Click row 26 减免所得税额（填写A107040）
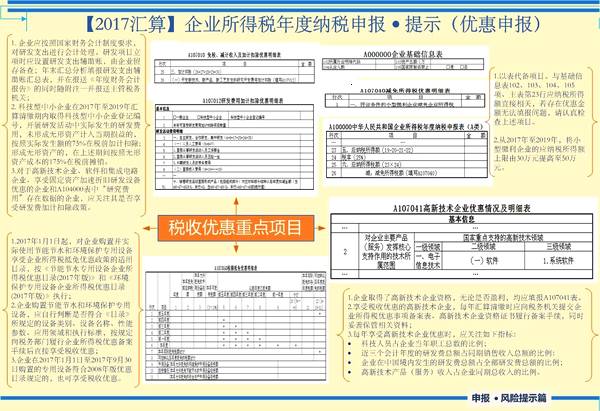The height and width of the screenshot is (411, 600). (407, 173)
